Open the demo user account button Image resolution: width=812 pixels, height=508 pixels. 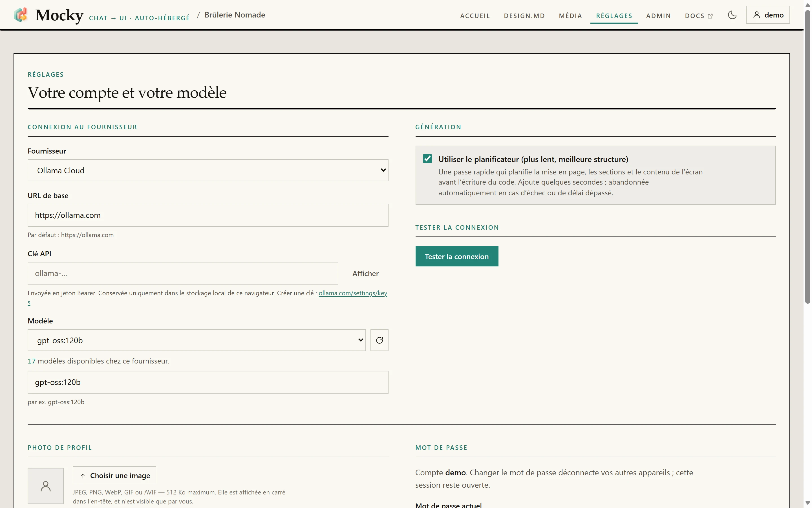[768, 15]
